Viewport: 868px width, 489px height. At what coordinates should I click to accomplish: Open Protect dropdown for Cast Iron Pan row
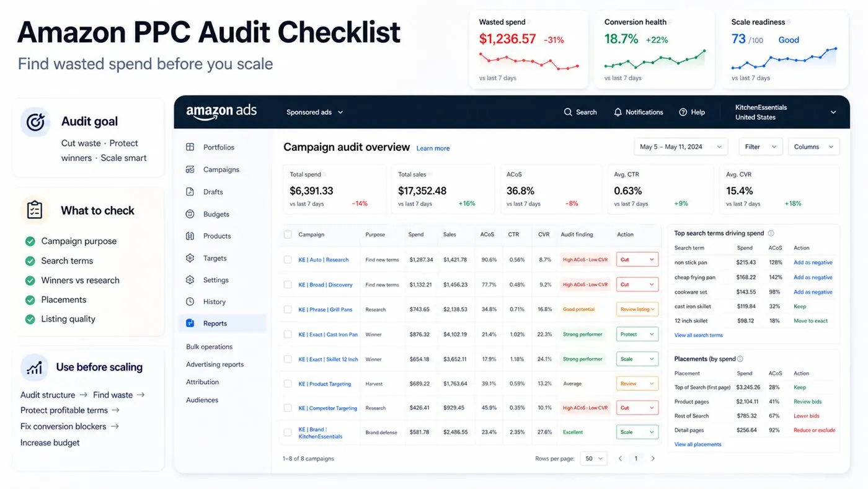tap(637, 334)
